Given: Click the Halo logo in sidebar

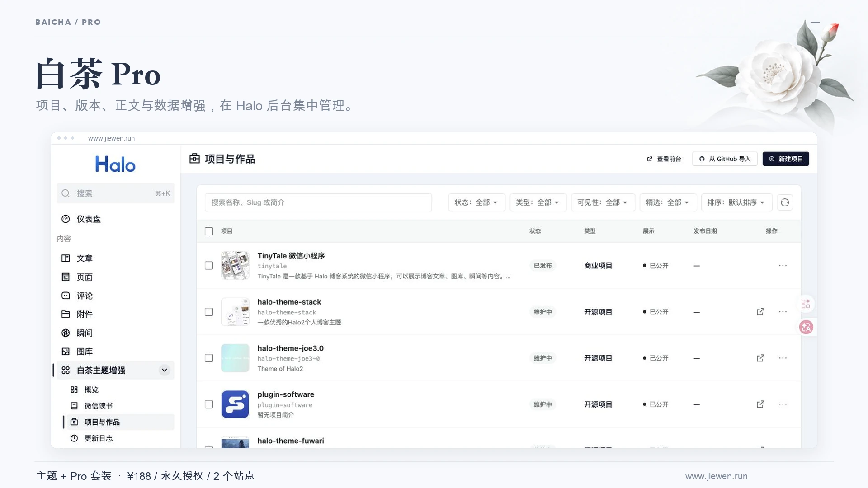Looking at the screenshot, I should 115,164.
